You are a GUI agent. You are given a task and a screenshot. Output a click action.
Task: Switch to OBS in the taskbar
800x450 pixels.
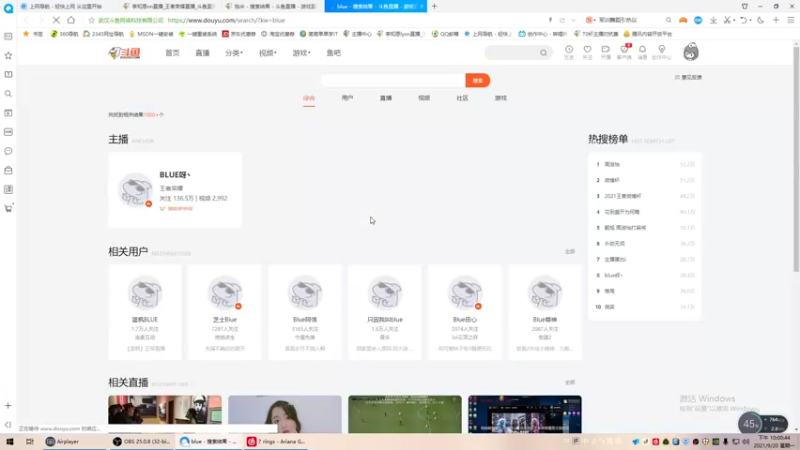pyautogui.click(x=141, y=441)
